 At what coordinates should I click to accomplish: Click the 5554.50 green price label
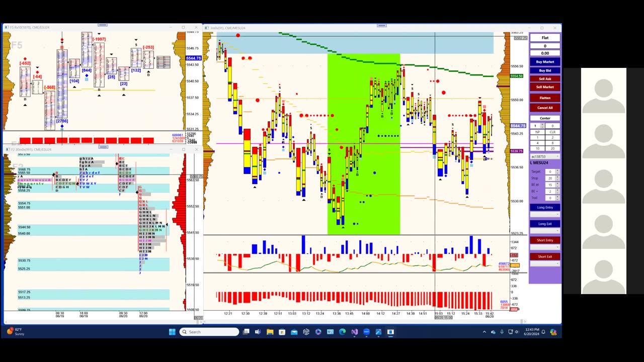pos(517,76)
